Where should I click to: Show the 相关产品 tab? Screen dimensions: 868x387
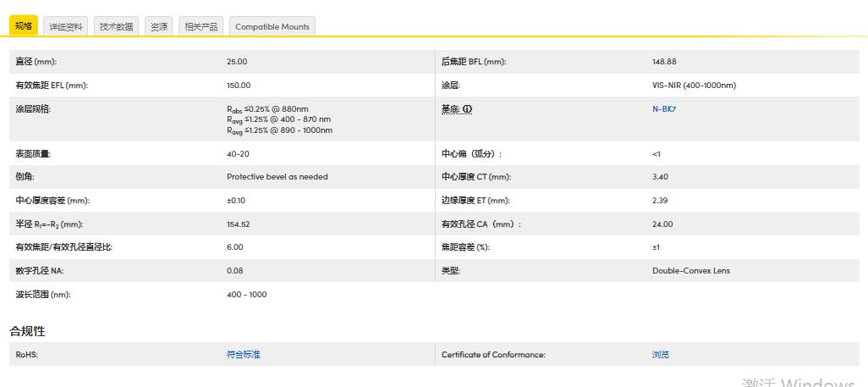tap(201, 26)
